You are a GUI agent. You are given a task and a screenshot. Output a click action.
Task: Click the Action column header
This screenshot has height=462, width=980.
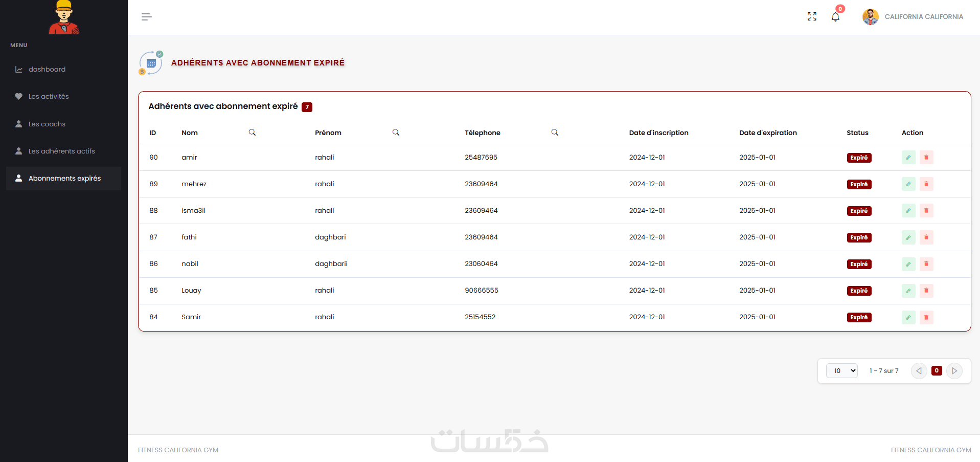(x=913, y=133)
